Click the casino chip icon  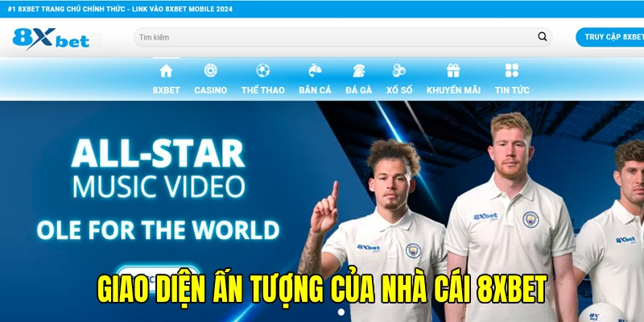pos(211,70)
